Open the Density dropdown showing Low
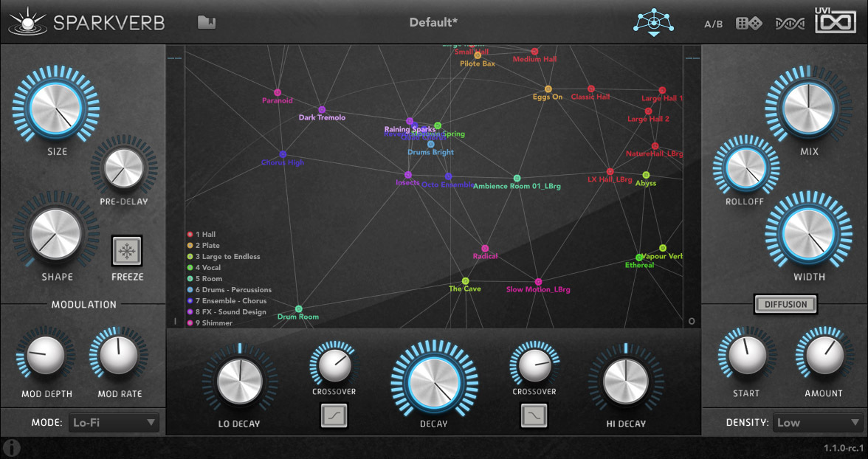 [x=818, y=422]
